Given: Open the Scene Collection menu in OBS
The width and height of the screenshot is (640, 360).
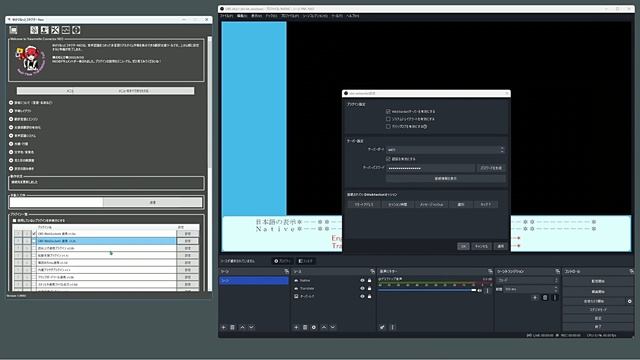Looking at the screenshot, I should [315, 16].
